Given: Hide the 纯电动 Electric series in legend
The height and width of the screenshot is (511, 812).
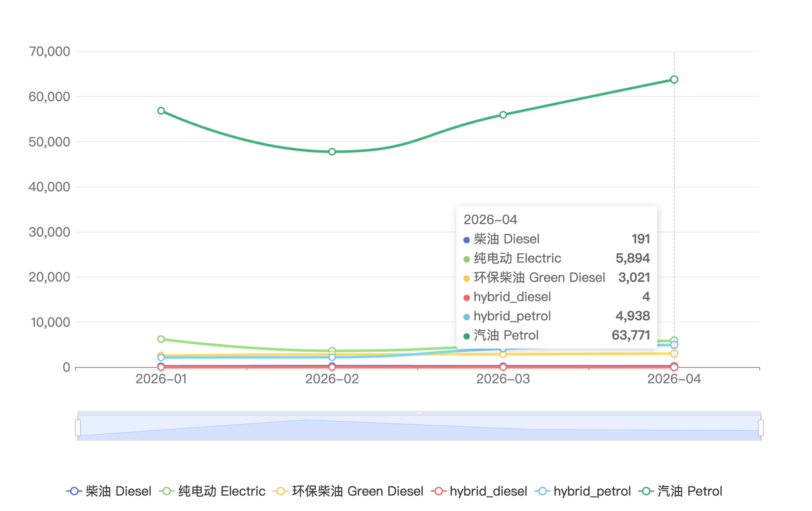Looking at the screenshot, I should pyautogui.click(x=213, y=491).
